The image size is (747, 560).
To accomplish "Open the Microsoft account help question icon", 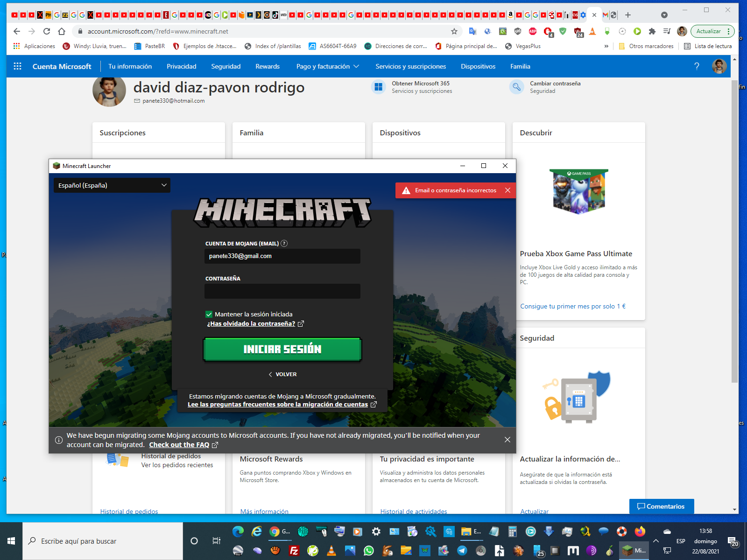I will [697, 66].
